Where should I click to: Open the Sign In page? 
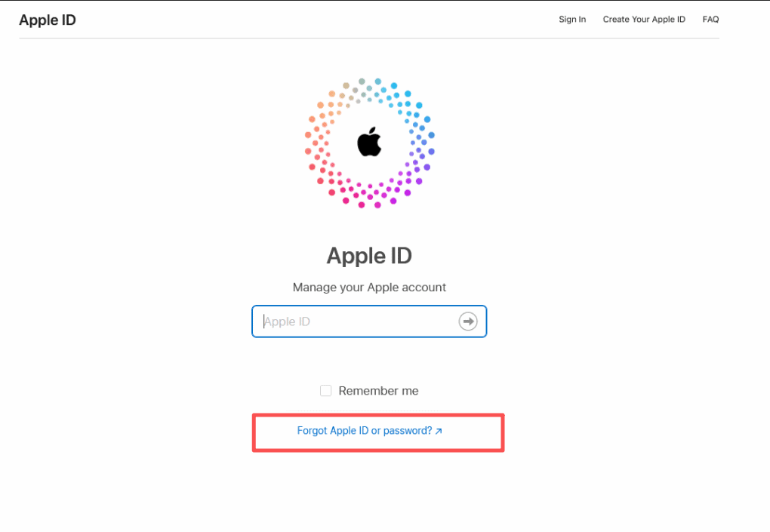[x=571, y=19]
